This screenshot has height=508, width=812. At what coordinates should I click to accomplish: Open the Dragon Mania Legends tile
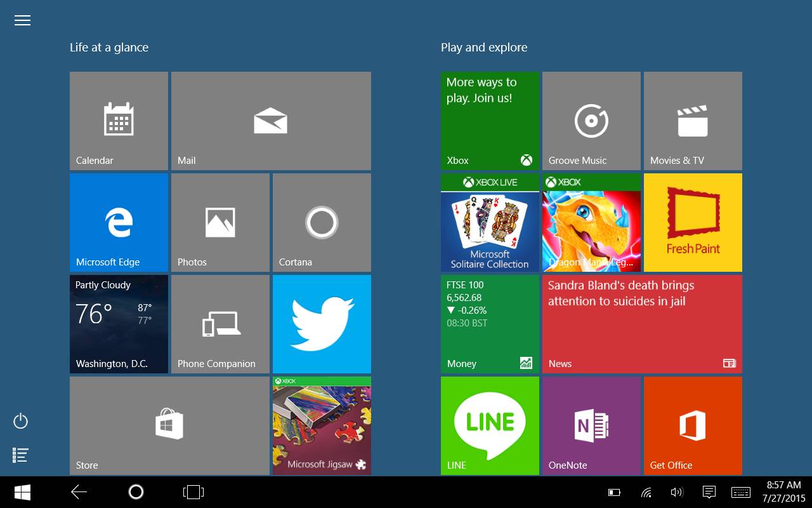tap(591, 222)
